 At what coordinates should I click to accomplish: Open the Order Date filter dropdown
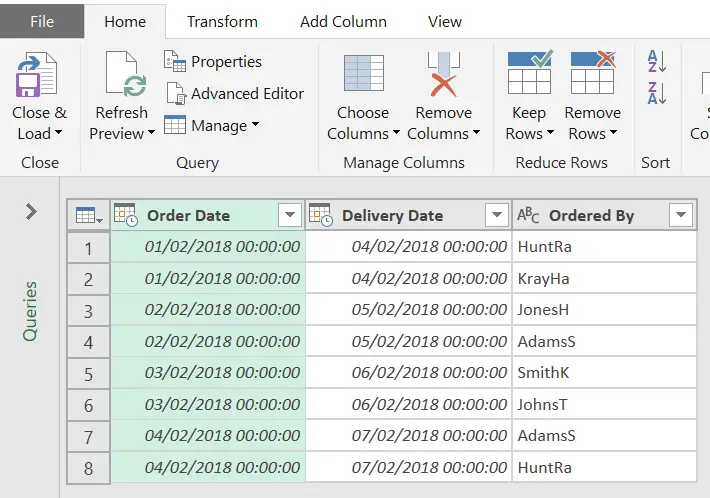pos(290,215)
